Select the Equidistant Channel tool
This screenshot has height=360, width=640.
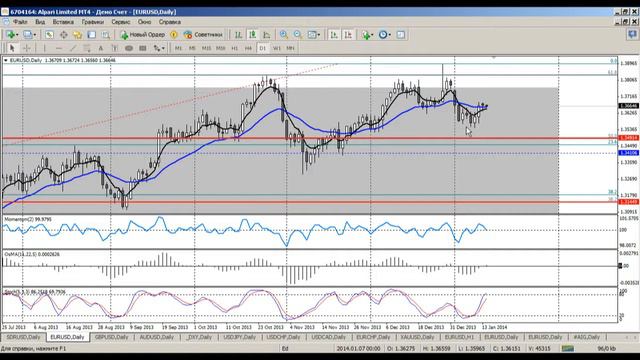(x=87, y=48)
